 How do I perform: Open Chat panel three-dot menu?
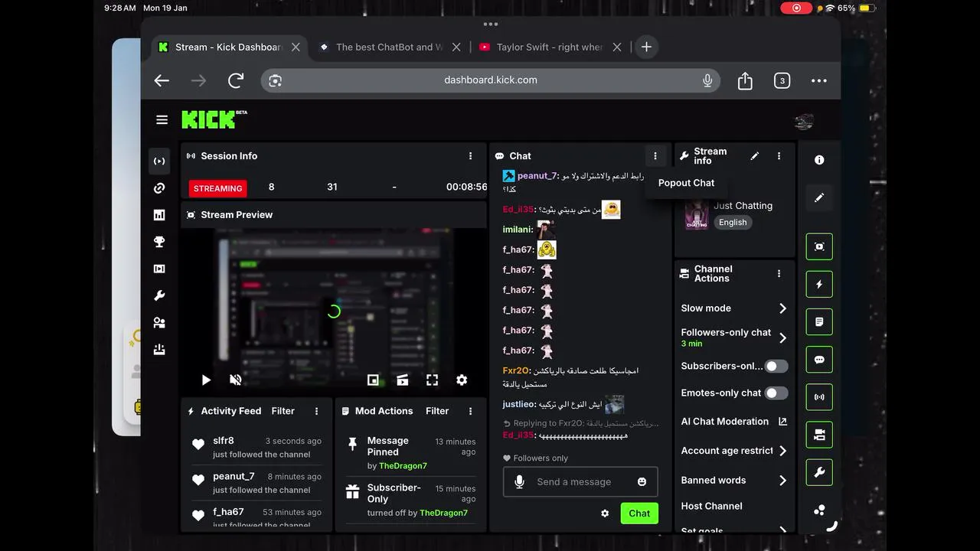655,156
